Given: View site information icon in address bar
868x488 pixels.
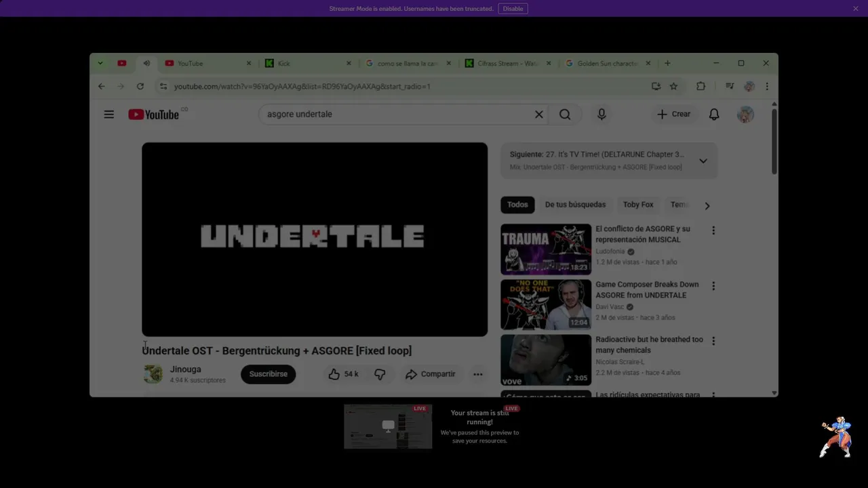Looking at the screenshot, I should (x=163, y=86).
